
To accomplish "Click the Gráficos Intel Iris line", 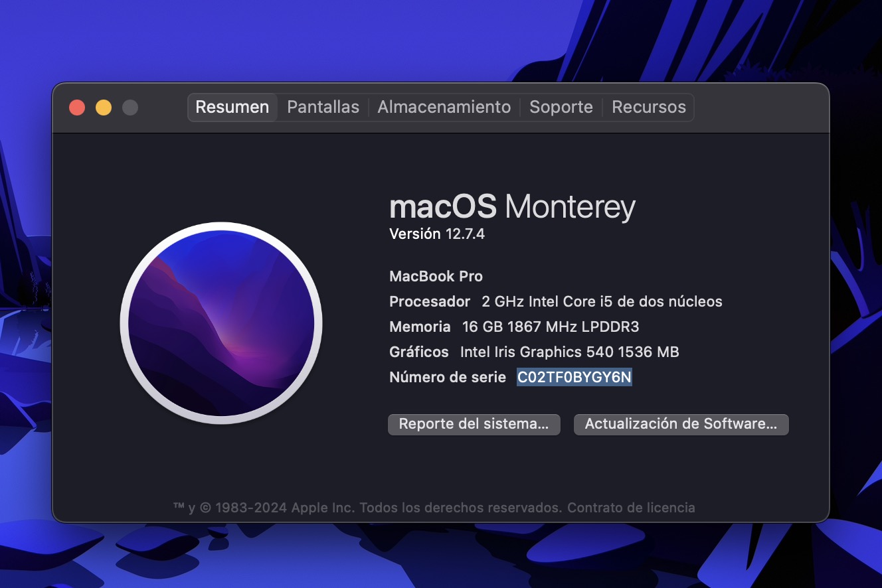I will coord(533,352).
